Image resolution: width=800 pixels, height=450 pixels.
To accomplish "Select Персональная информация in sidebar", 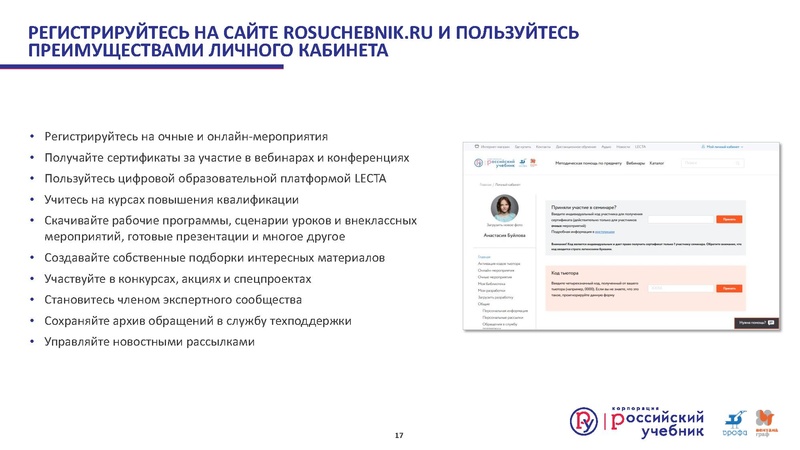I will click(x=505, y=311).
